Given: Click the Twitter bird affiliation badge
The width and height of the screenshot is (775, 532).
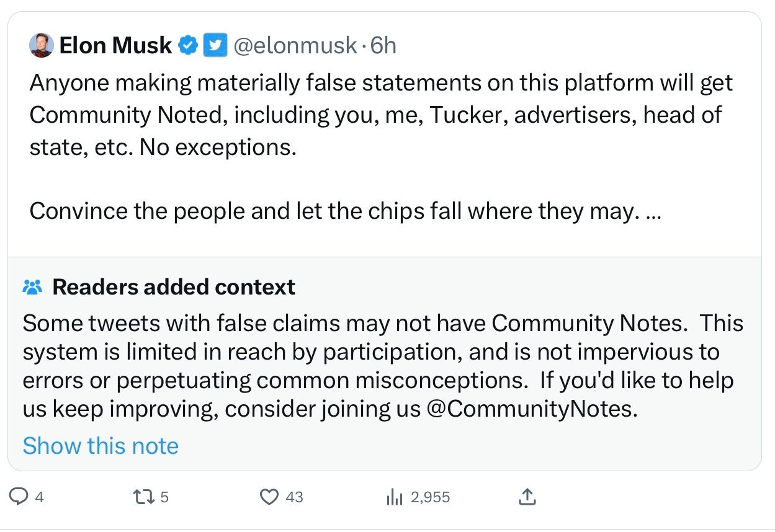Looking at the screenshot, I should [215, 45].
